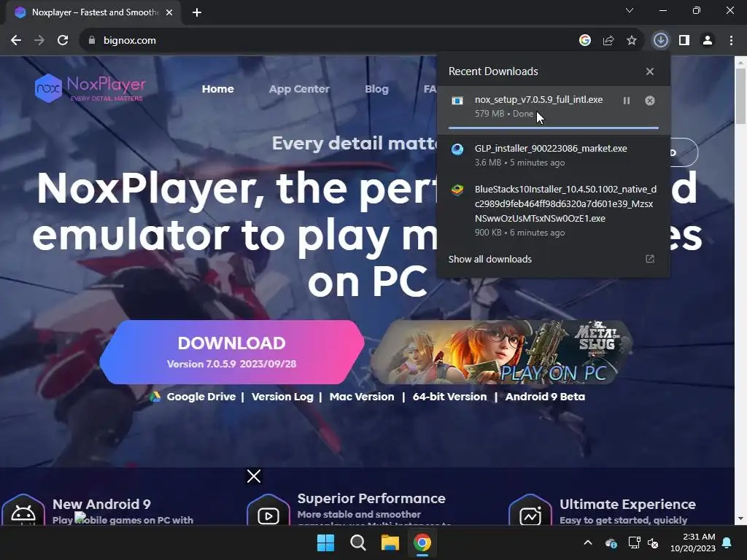Click the Ultimate Experience chart icon
The height and width of the screenshot is (560, 747).
pos(530,513)
